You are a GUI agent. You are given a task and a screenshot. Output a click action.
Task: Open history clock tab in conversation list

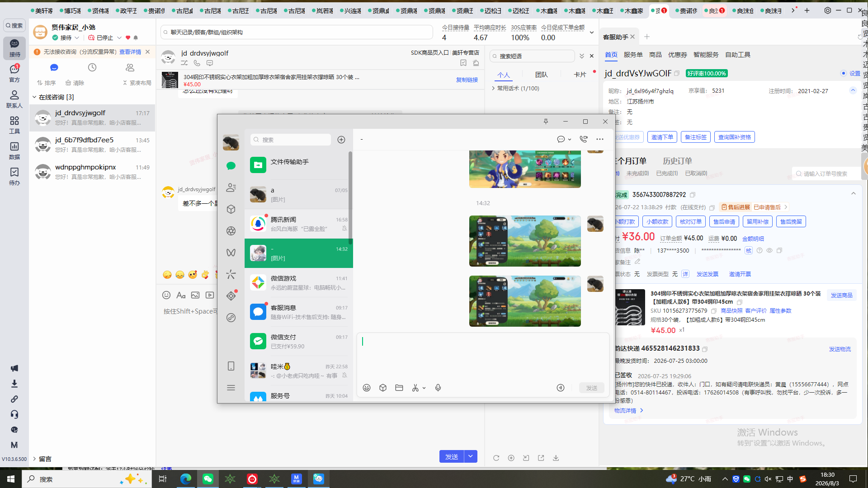click(92, 67)
